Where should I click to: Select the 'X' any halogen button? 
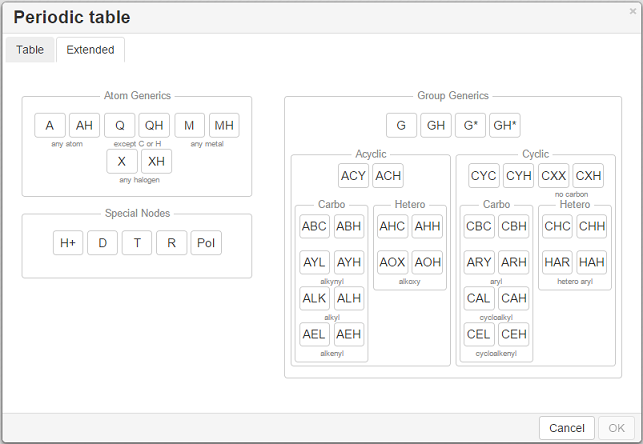[122, 161]
